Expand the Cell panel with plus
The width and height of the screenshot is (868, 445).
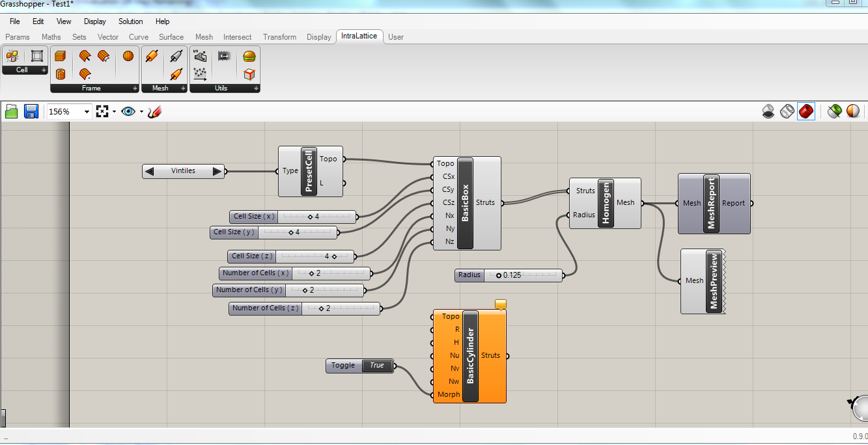click(44, 70)
